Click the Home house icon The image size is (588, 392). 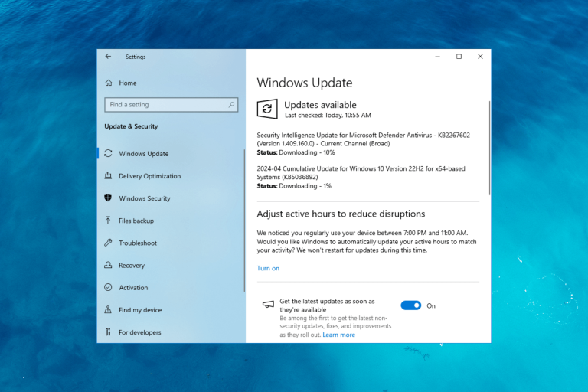tap(109, 83)
